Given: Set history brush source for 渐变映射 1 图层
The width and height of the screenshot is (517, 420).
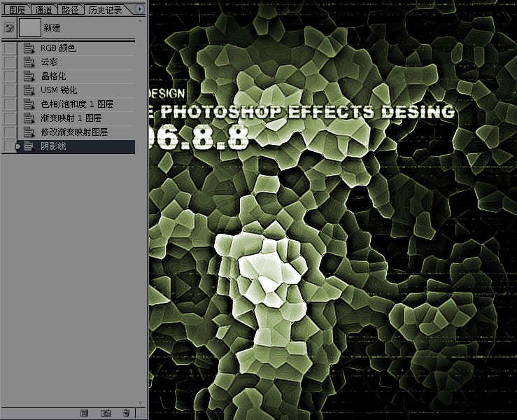Looking at the screenshot, I should pos(9,118).
